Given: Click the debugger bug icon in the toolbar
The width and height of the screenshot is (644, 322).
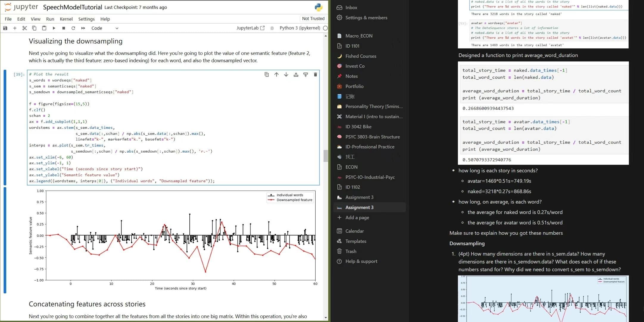Looking at the screenshot, I should (272, 28).
